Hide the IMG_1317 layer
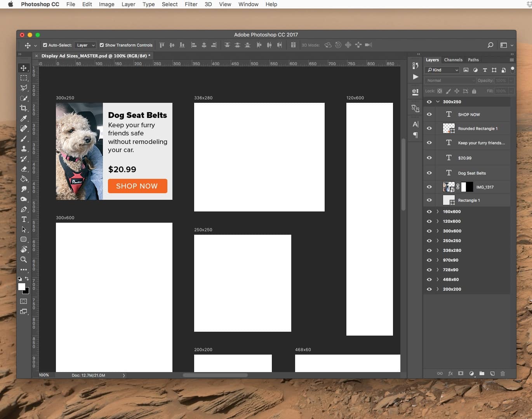The height and width of the screenshot is (419, 532). coord(429,187)
